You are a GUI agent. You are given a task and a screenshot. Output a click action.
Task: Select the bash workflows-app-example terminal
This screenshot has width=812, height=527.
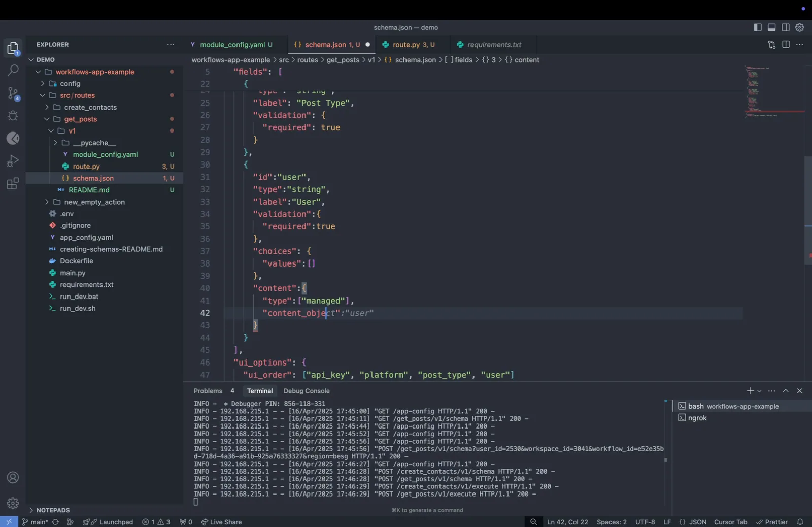pos(742,406)
